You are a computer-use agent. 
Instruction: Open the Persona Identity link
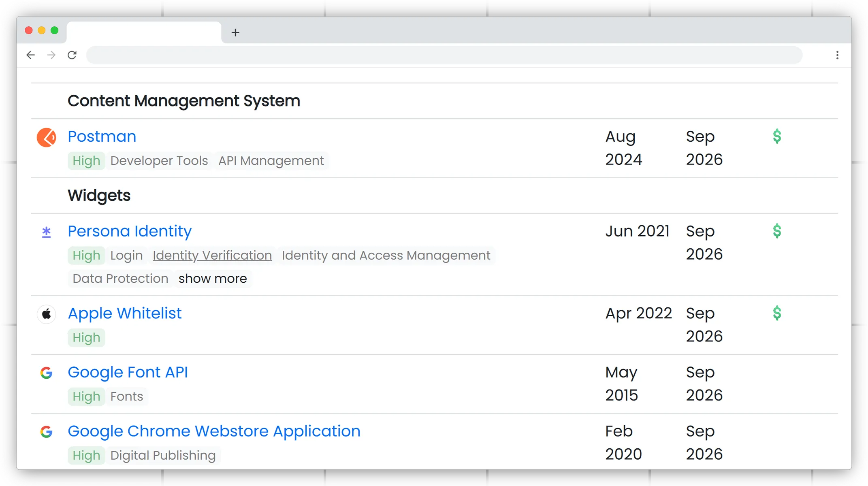coord(130,231)
